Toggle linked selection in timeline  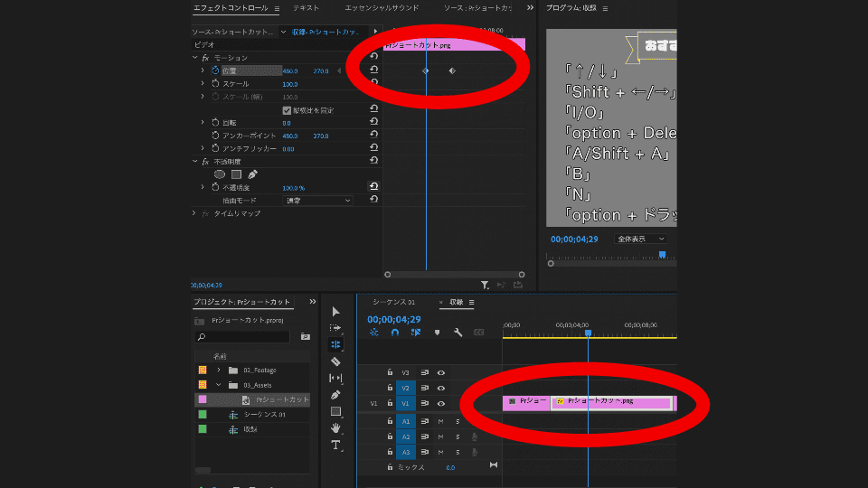[x=416, y=332]
